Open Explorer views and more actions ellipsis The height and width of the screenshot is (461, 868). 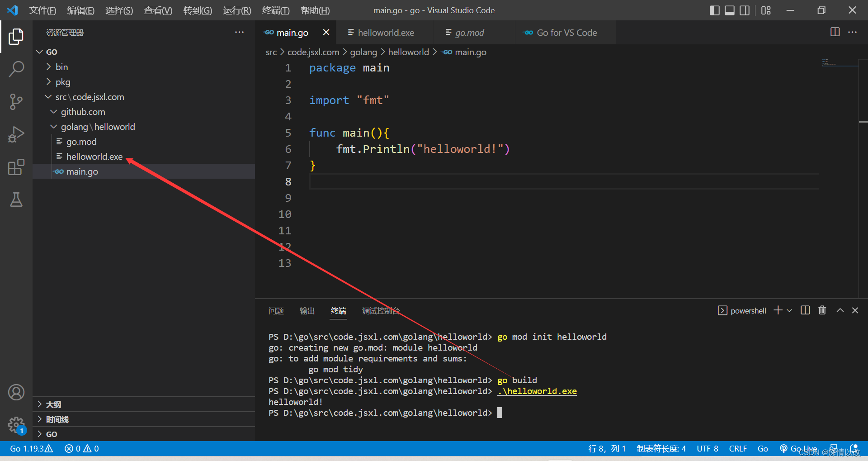(239, 33)
